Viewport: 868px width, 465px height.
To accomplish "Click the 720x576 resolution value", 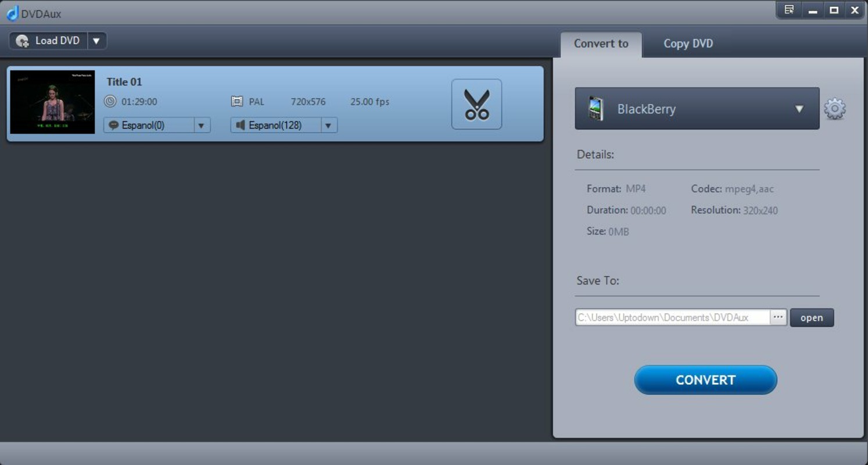I will coord(308,102).
